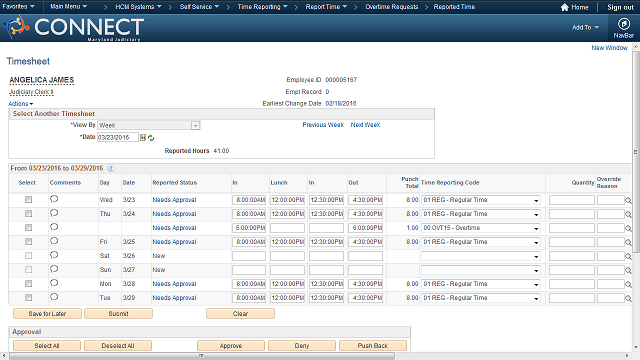Click the Select All button
The height and width of the screenshot is (360, 640).
click(x=47, y=346)
